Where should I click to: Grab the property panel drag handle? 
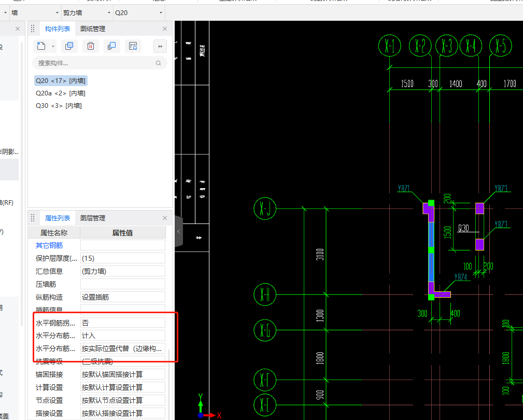[33, 218]
